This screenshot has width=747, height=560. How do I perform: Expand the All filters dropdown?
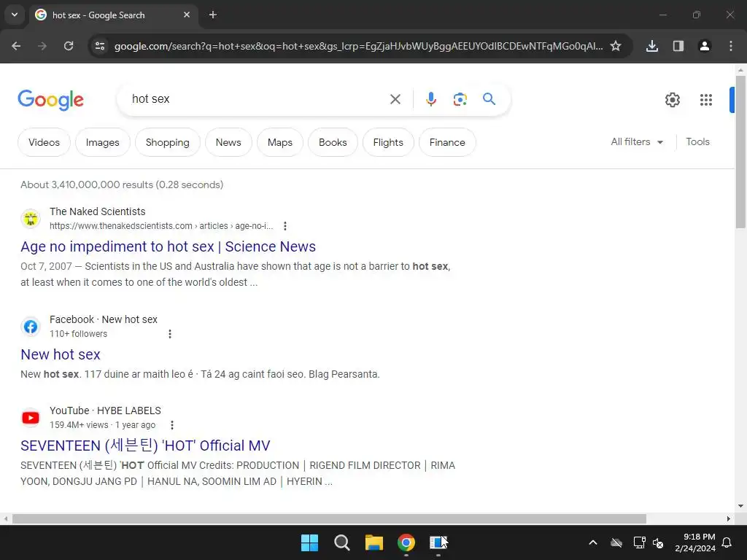[x=637, y=142]
